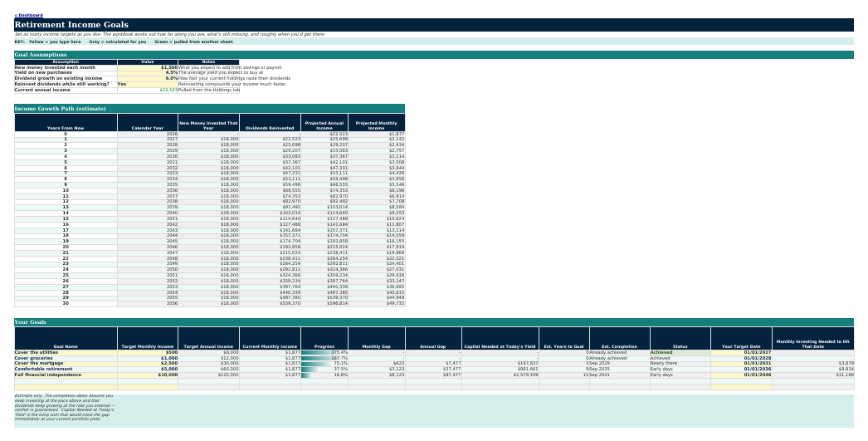Select the 75.1% progress bar
The image size is (868, 441).
tap(324, 364)
